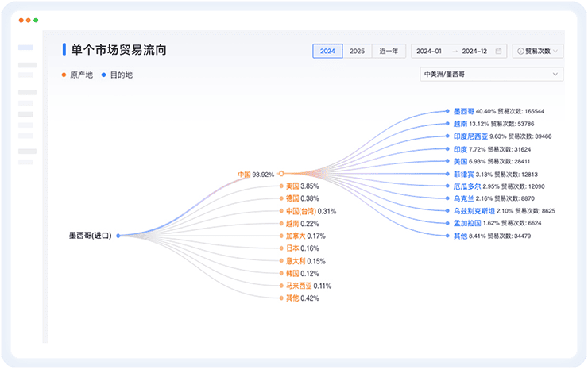Select the 2024 year option
This screenshot has width=588, height=369.
[x=327, y=51]
